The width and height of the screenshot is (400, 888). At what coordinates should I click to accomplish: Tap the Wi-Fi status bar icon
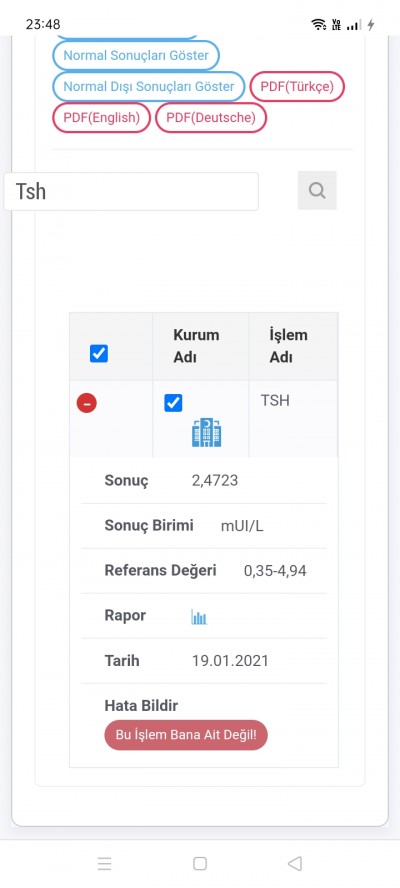pos(319,24)
